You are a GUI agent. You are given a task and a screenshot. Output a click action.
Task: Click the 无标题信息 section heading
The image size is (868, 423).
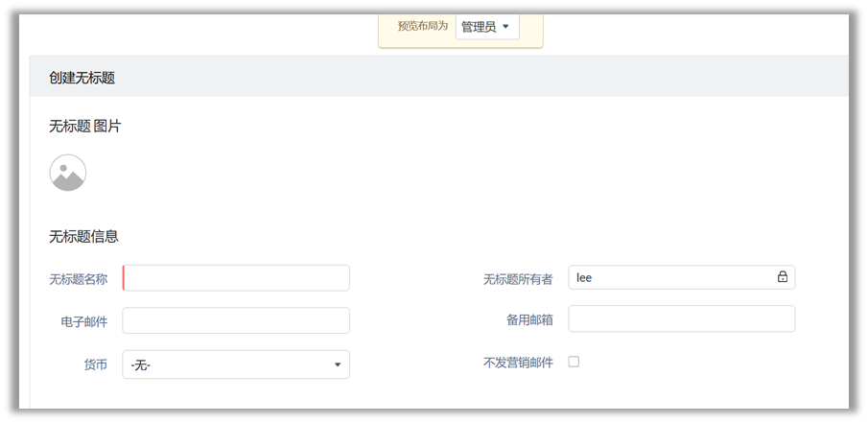coord(83,236)
